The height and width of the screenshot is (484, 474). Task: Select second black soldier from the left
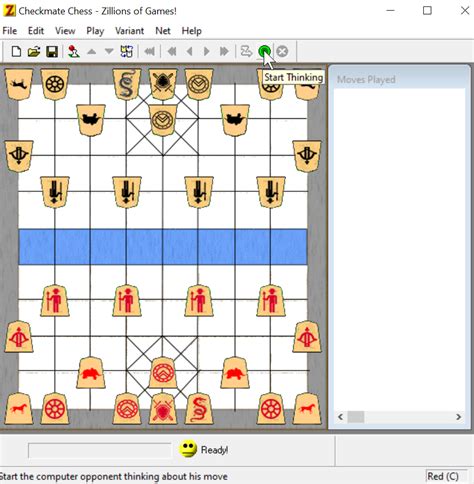tap(127, 192)
